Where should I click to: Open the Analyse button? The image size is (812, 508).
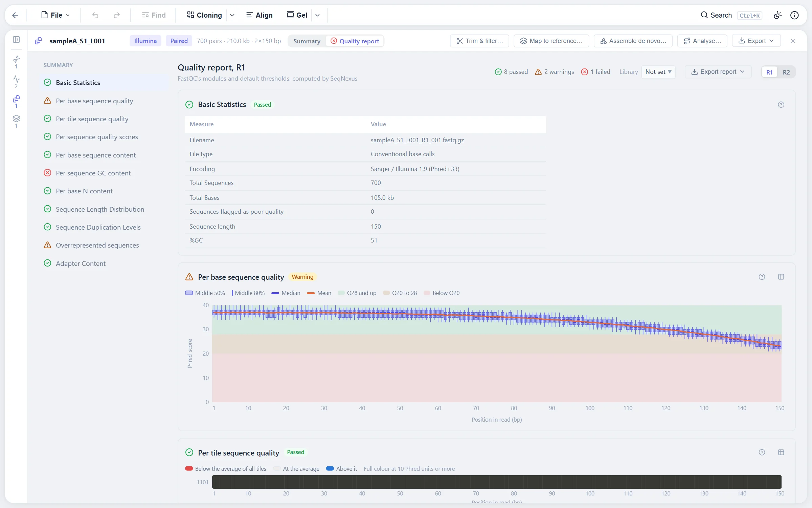[x=702, y=41]
